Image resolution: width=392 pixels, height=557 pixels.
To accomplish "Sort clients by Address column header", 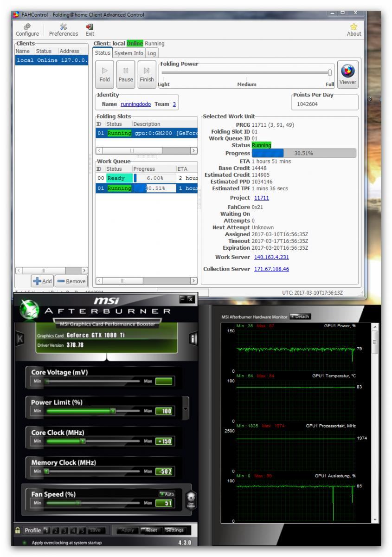I will click(73, 51).
